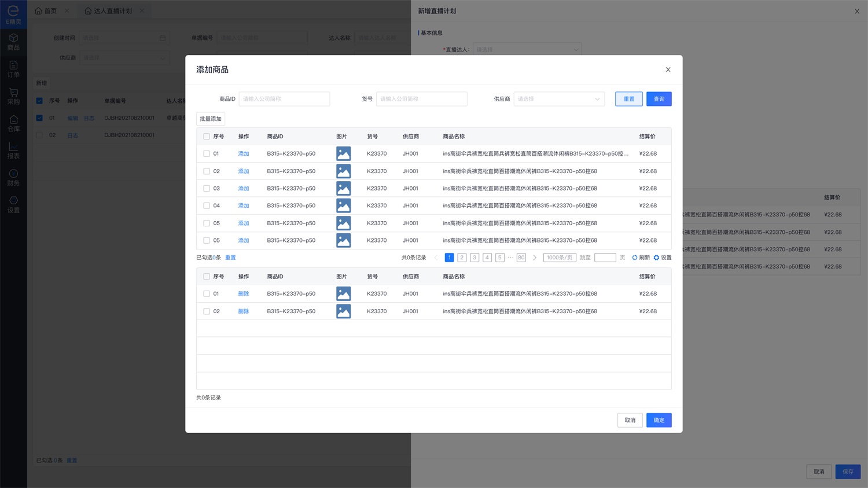The image size is (868, 488).
Task: Click the 查询 search button
Action: pyautogui.click(x=659, y=99)
